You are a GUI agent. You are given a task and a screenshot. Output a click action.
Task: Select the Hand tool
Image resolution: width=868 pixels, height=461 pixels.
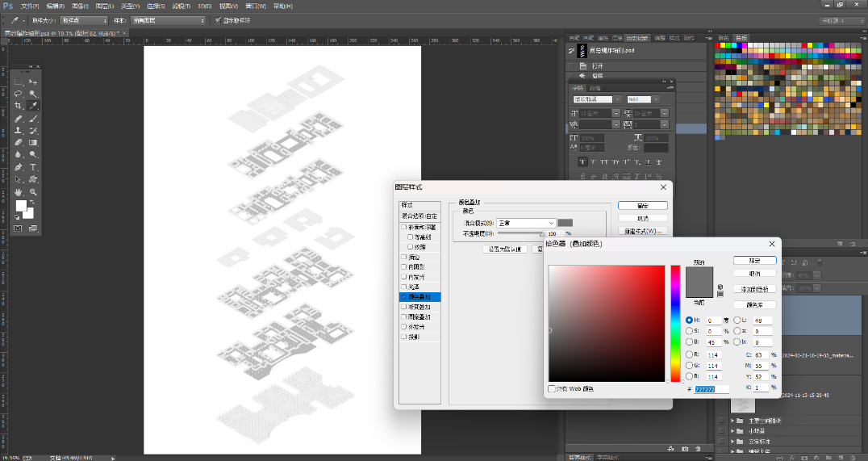click(x=19, y=192)
